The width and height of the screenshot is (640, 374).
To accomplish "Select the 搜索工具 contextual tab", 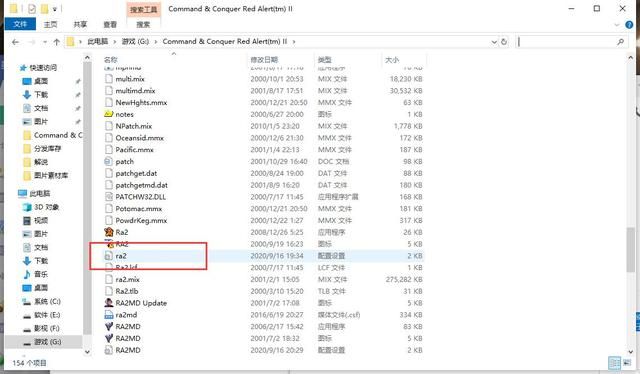I will point(143,9).
